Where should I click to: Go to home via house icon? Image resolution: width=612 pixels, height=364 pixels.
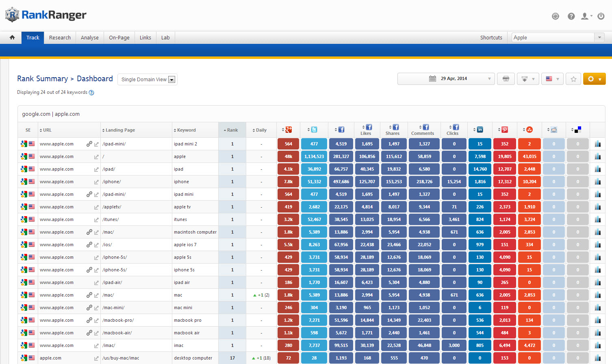click(x=12, y=37)
